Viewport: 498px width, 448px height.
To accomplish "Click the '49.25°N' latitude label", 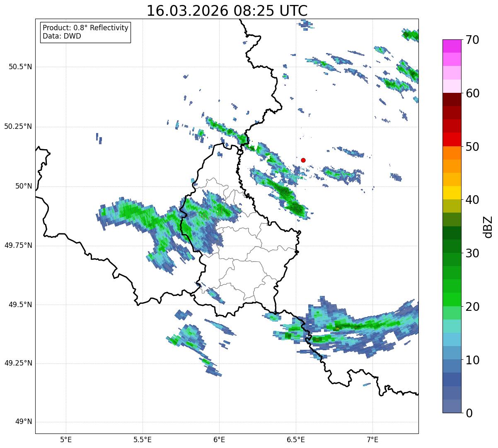I will (18, 363).
